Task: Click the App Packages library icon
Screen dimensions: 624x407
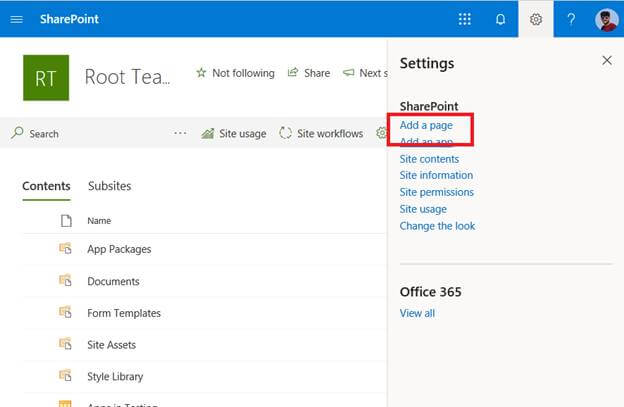Action: pyautogui.click(x=65, y=249)
